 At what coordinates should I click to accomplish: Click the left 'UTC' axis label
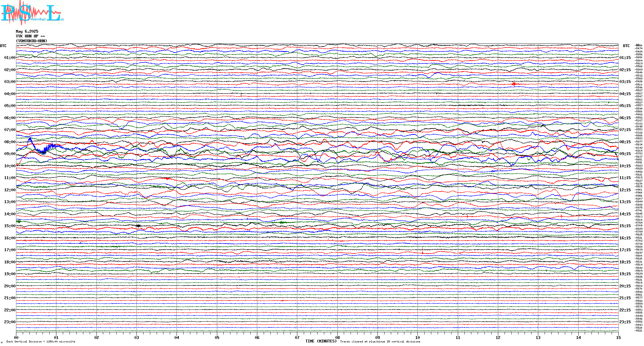pyautogui.click(x=3, y=46)
